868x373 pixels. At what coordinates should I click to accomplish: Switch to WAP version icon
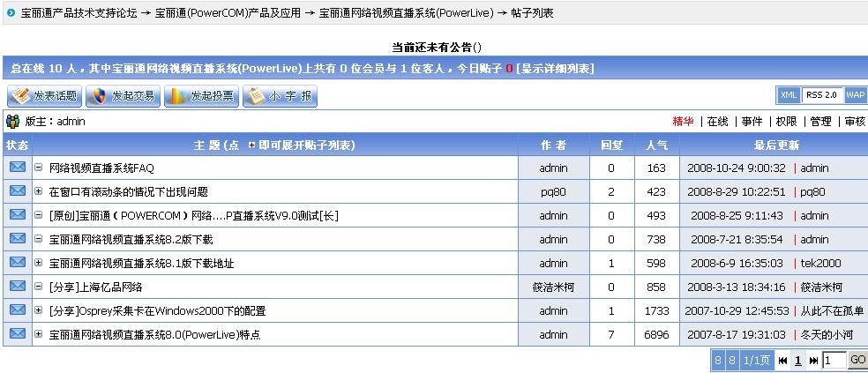[x=856, y=95]
